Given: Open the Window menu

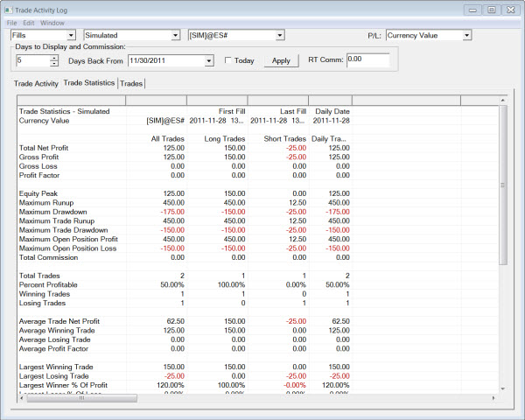Looking at the screenshot, I should pyautogui.click(x=52, y=22).
